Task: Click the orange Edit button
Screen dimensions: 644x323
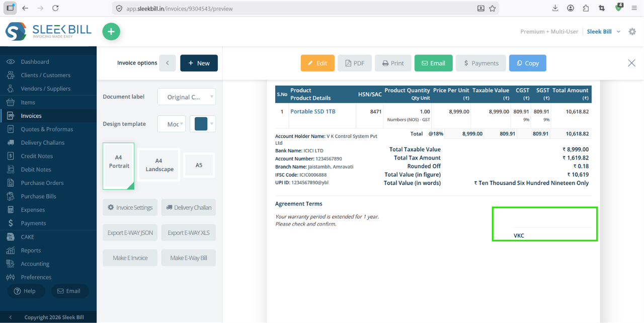Action: point(317,63)
